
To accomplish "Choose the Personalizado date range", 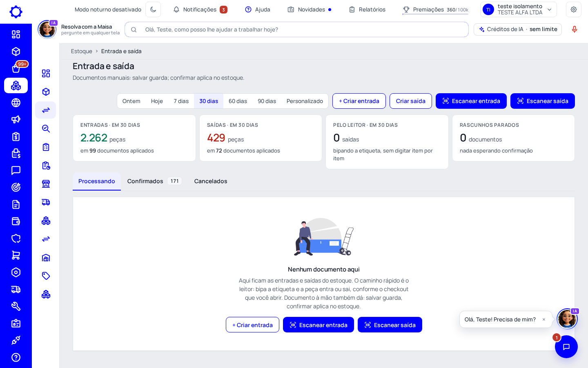I will 305,101.
